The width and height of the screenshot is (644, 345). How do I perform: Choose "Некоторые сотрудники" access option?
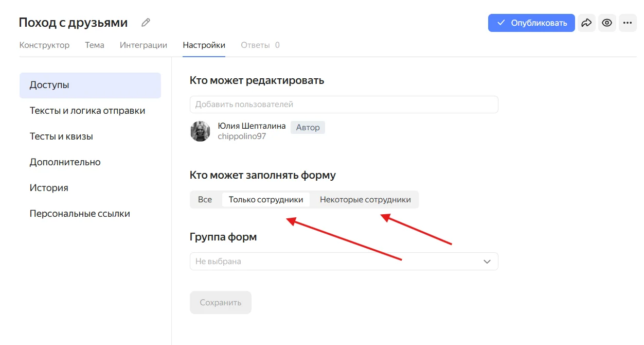[x=365, y=199]
